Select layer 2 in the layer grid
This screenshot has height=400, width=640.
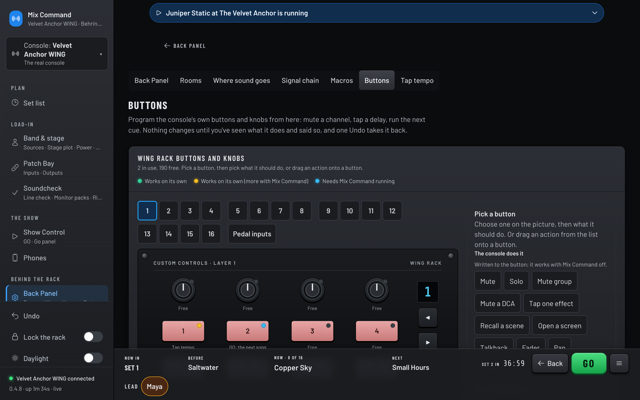169,211
